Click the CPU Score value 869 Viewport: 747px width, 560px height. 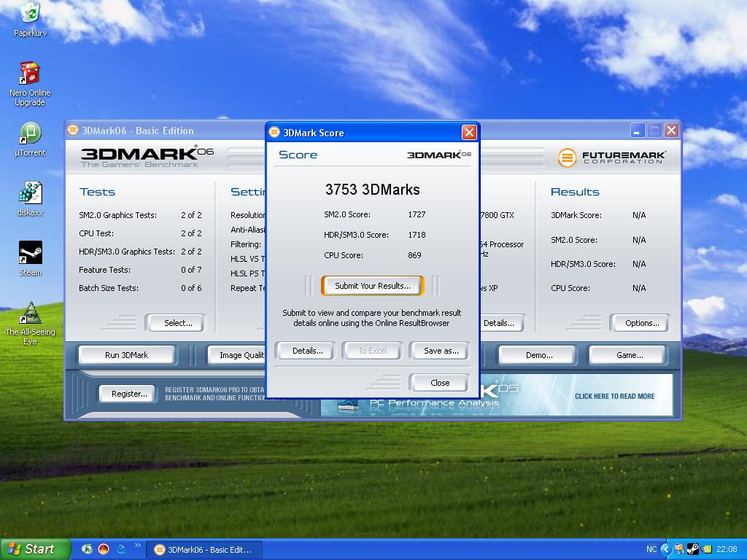[414, 255]
